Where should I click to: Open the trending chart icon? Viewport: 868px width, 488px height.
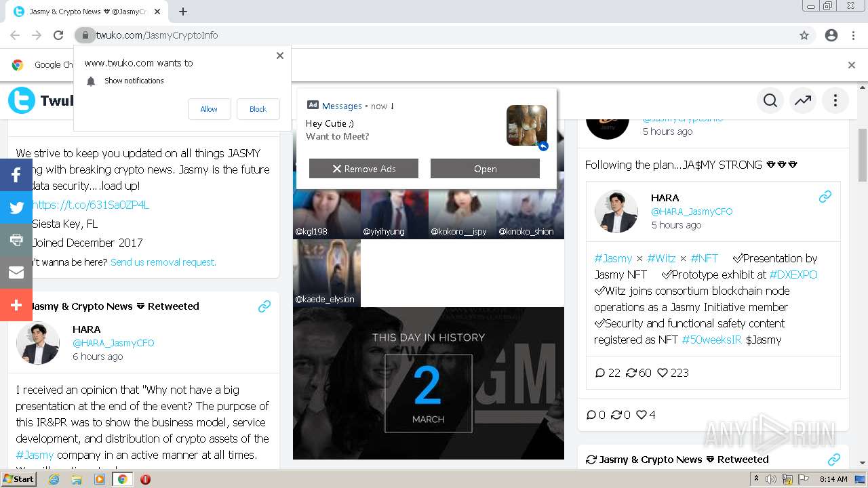click(x=803, y=101)
